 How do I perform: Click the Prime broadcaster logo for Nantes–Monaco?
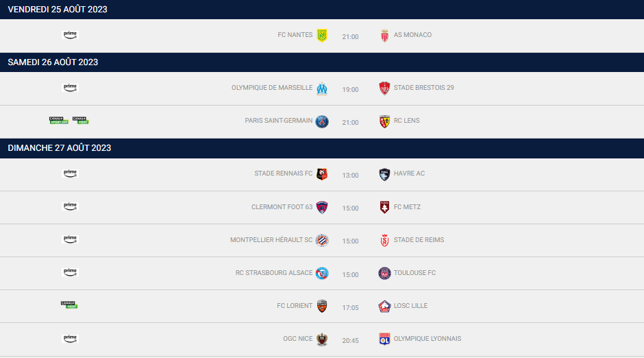(70, 35)
